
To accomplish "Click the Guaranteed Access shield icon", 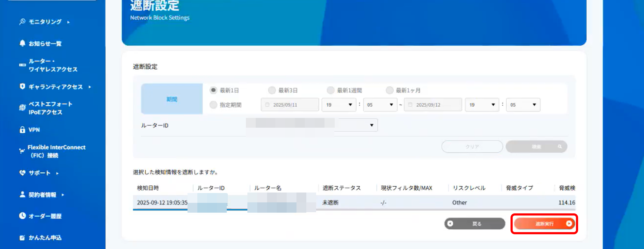I will pyautogui.click(x=22, y=86).
